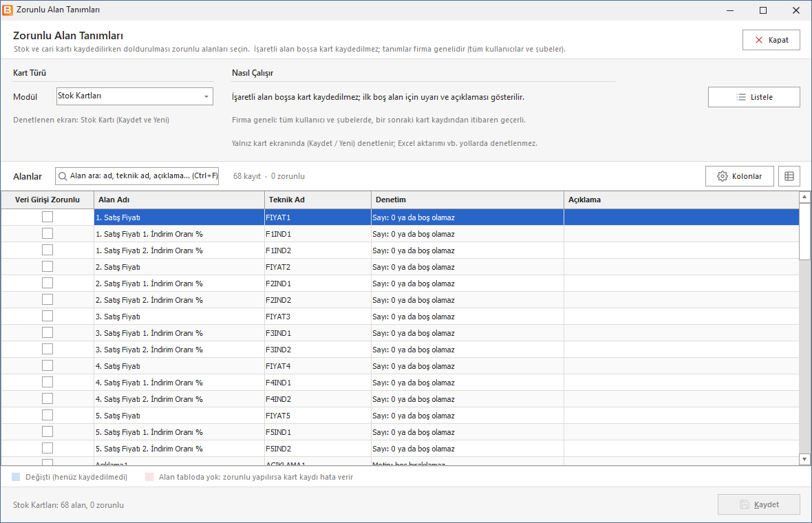Select the cell with technical name F3IND2
The width and height of the screenshot is (812, 523).
click(x=318, y=350)
